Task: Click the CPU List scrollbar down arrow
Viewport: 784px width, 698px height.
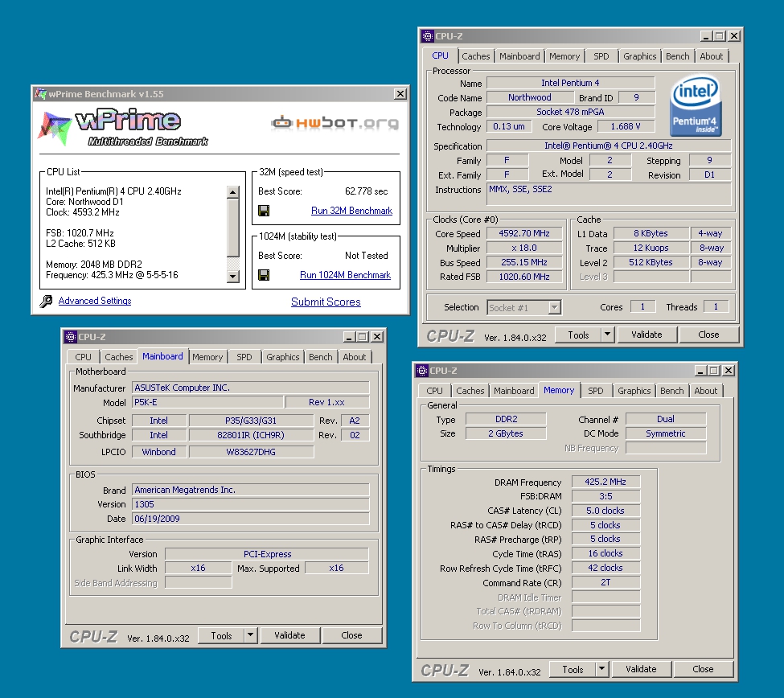Action: (x=233, y=276)
